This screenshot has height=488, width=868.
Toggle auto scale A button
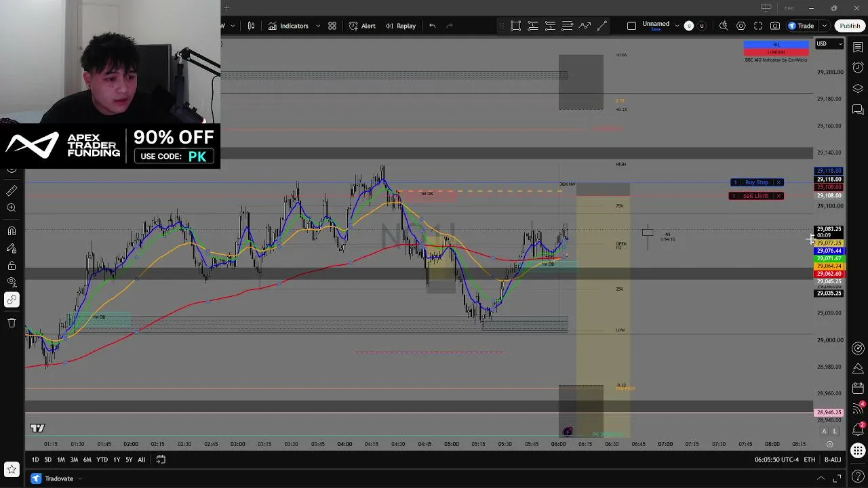point(825,432)
